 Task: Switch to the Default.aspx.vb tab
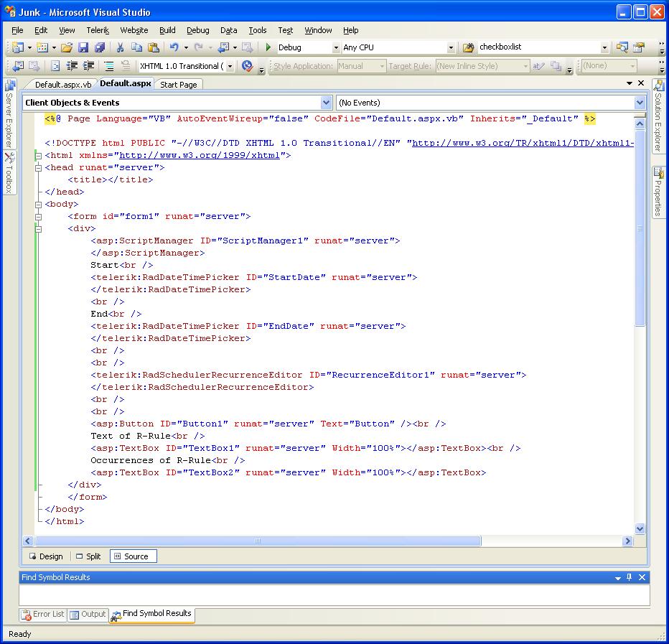coord(63,85)
